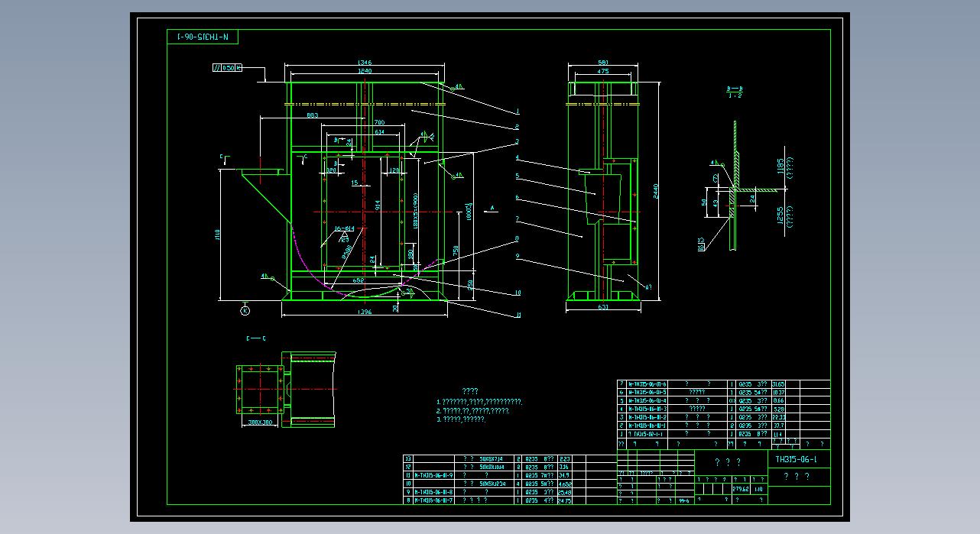980x534 pixels.
Task: Click the 1396 base width dimension
Action: click(x=364, y=312)
